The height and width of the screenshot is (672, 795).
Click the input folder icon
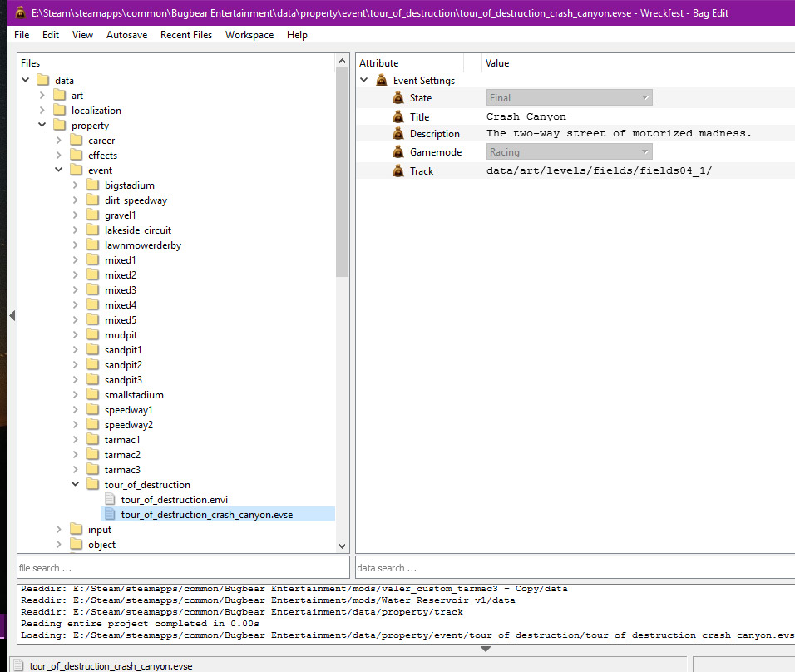pyautogui.click(x=76, y=530)
